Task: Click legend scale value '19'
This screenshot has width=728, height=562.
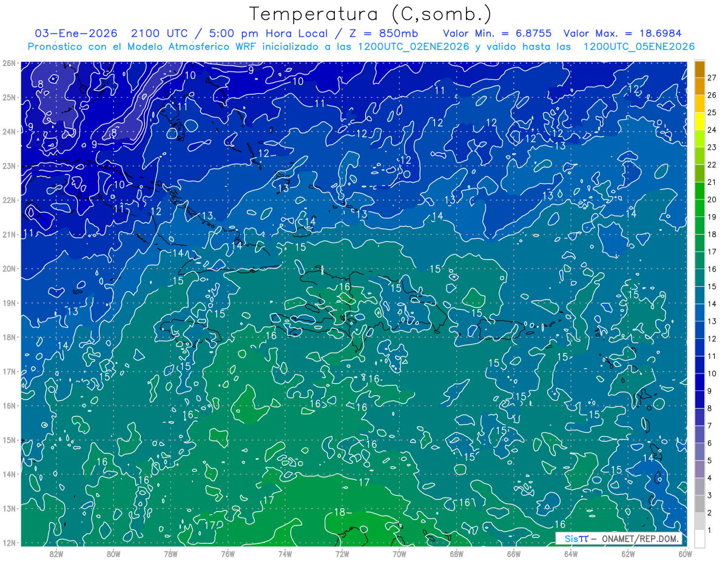Action: point(712,217)
